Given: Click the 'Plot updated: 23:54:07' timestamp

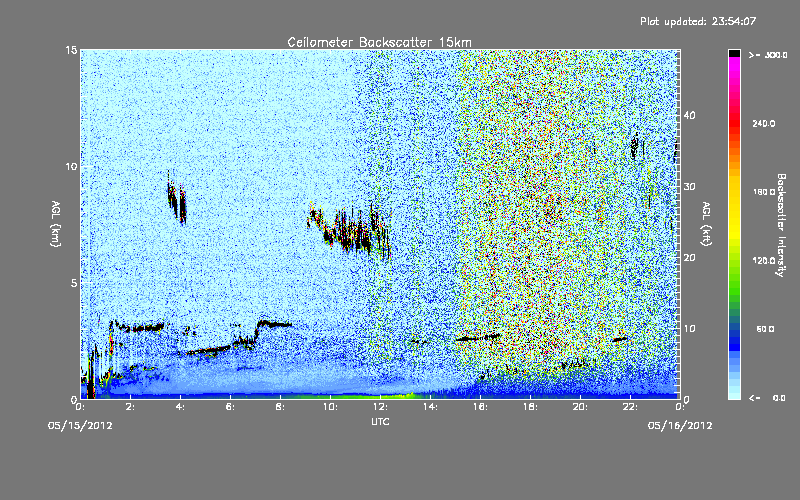Looking at the screenshot, I should [698, 21].
